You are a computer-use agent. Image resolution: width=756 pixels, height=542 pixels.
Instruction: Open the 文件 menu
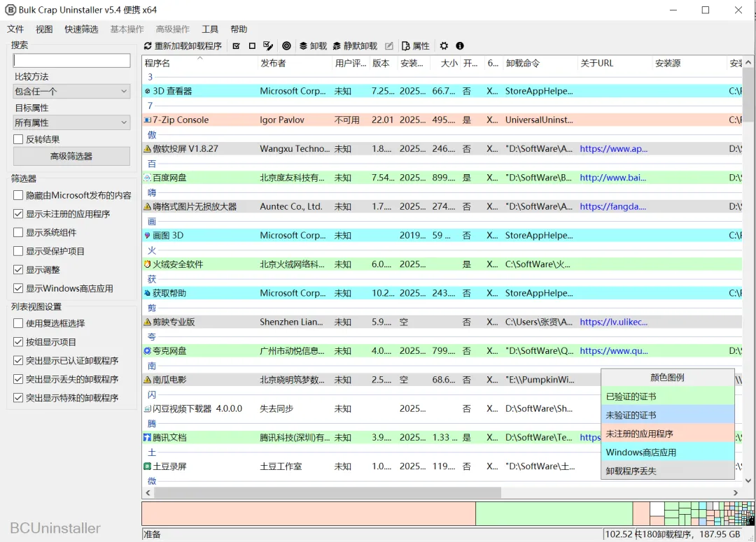[x=15, y=29]
